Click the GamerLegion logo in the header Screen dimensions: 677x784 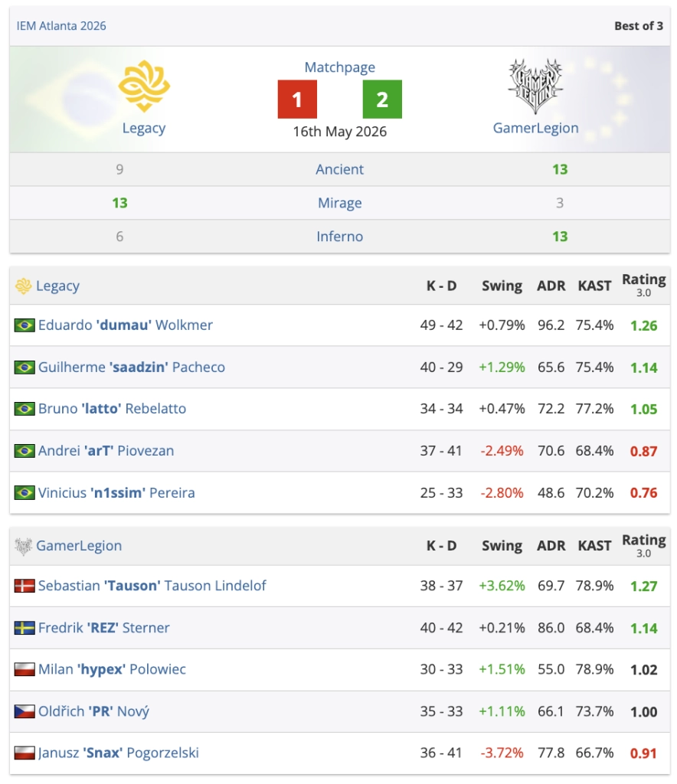[535, 86]
